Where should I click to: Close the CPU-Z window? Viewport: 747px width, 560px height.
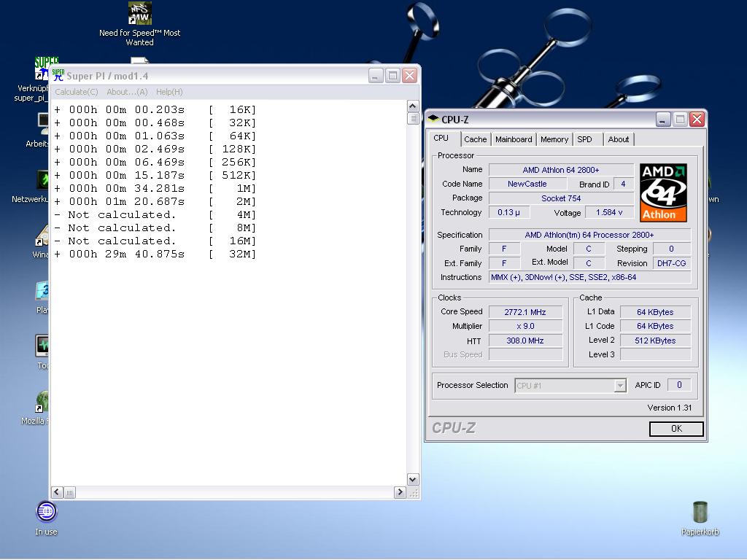pos(697,119)
